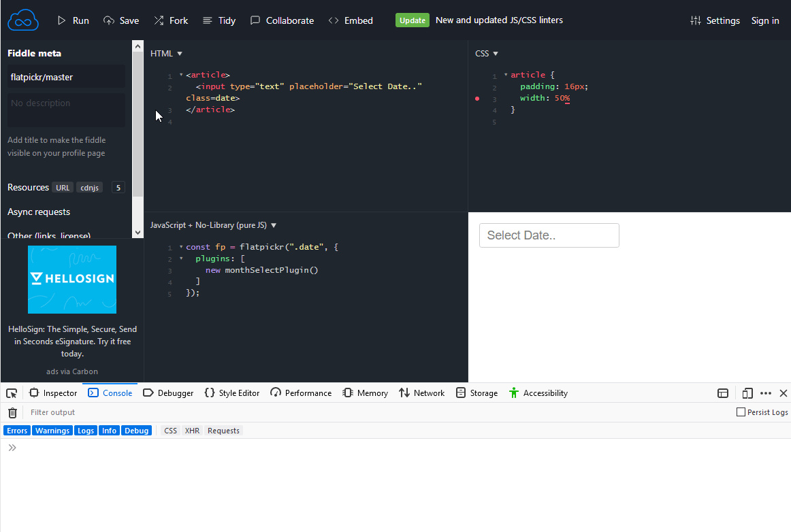
Task: Click the JSFiddle cloud logo
Action: coord(22,20)
